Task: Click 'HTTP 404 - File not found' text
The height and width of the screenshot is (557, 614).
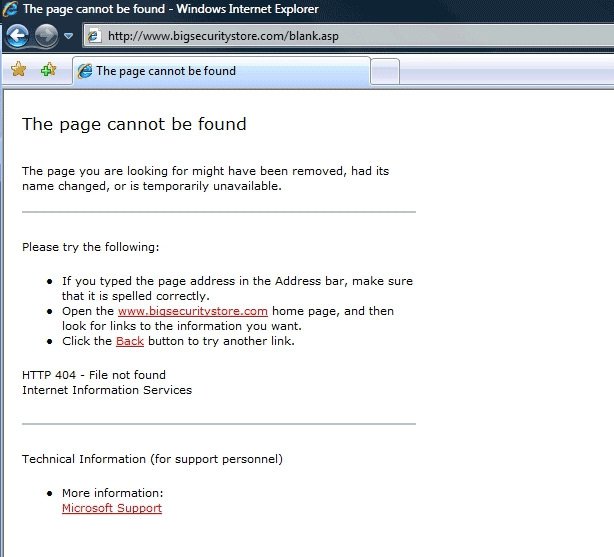Action: (x=94, y=375)
